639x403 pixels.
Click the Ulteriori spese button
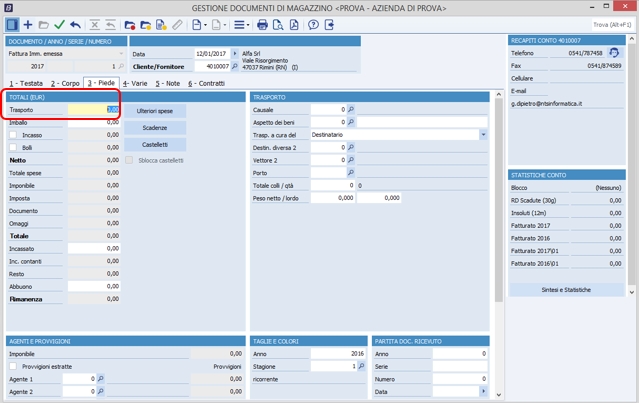pyautogui.click(x=154, y=110)
